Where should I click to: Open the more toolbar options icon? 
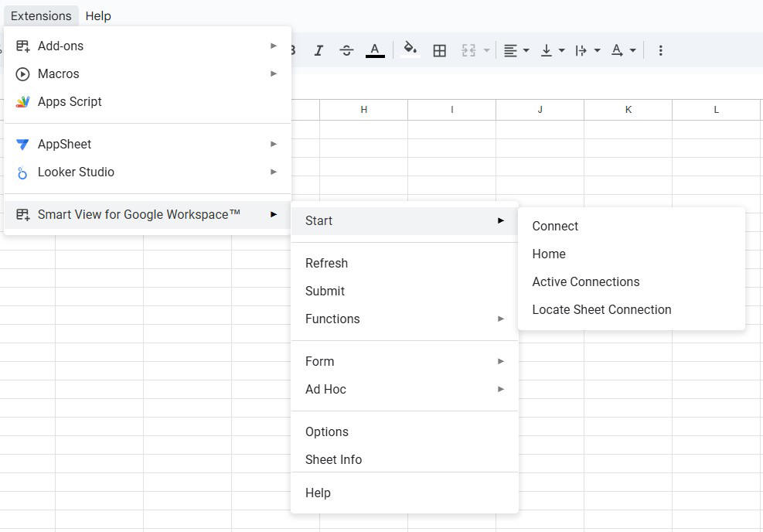pyautogui.click(x=661, y=49)
